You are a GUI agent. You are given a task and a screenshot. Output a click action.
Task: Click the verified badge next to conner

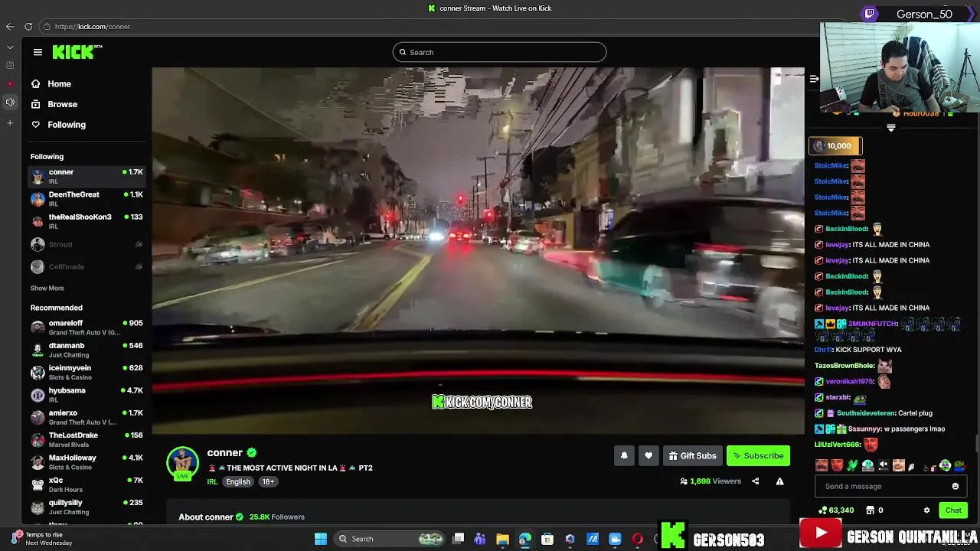point(251,453)
